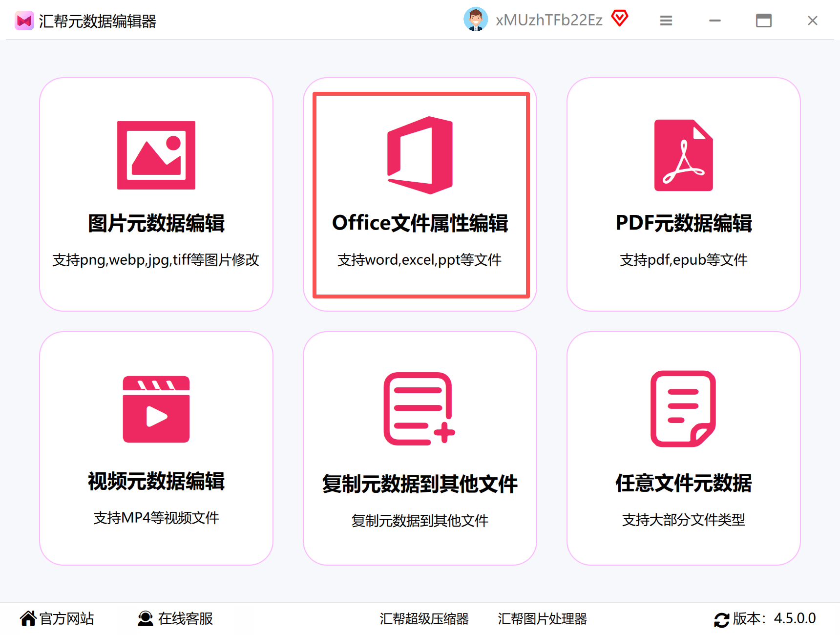The width and height of the screenshot is (840, 635).
Task: Open 在线客服 support link
Action: pos(186,618)
